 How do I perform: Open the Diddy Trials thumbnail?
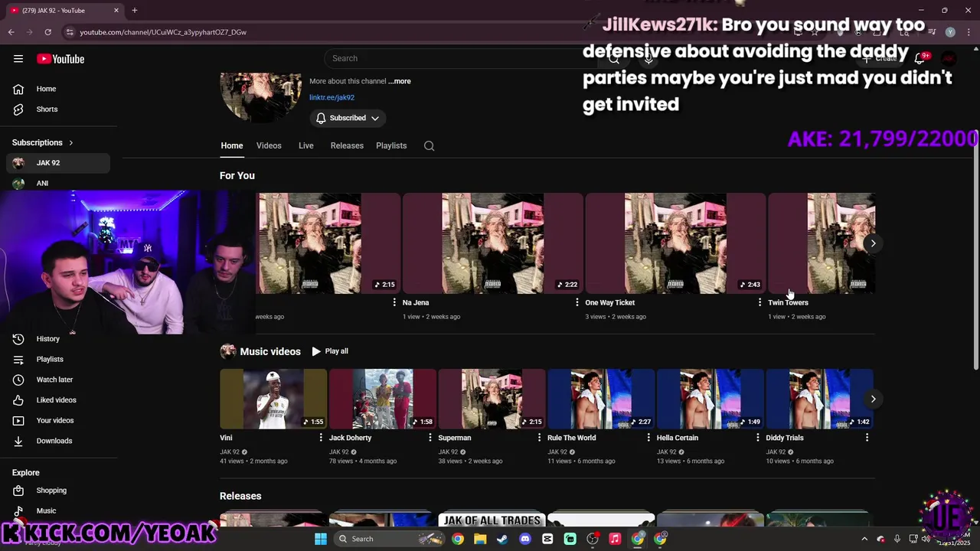[x=819, y=399]
